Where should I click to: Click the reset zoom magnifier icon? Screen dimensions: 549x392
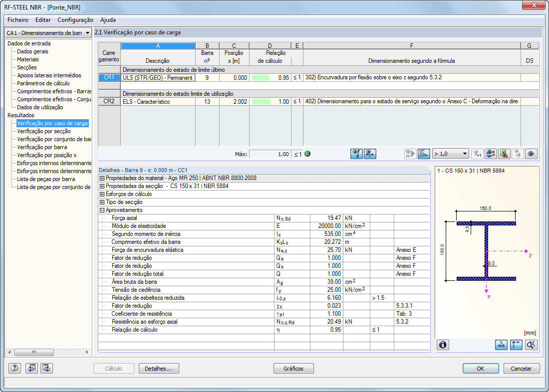531,345
